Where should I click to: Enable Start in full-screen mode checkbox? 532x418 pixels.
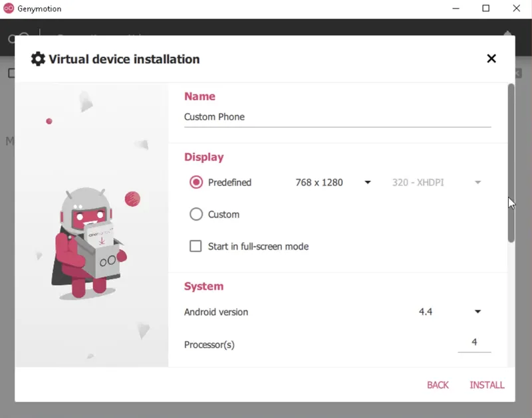point(196,246)
